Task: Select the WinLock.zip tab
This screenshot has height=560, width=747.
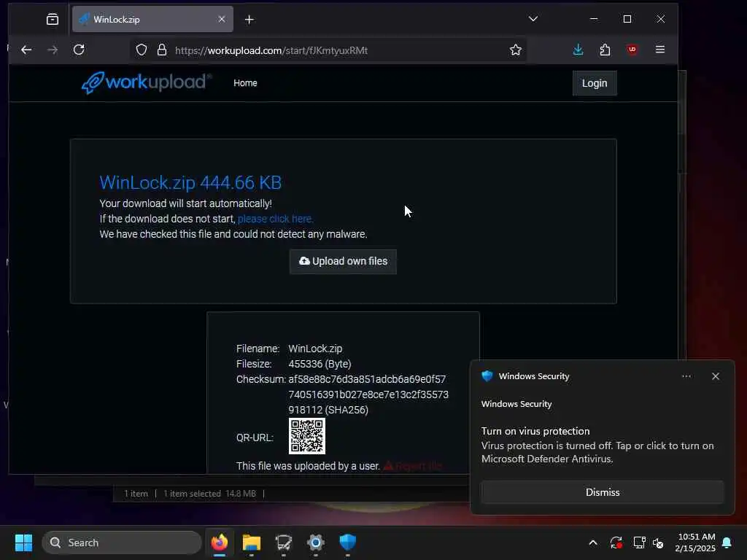Action: [152, 19]
